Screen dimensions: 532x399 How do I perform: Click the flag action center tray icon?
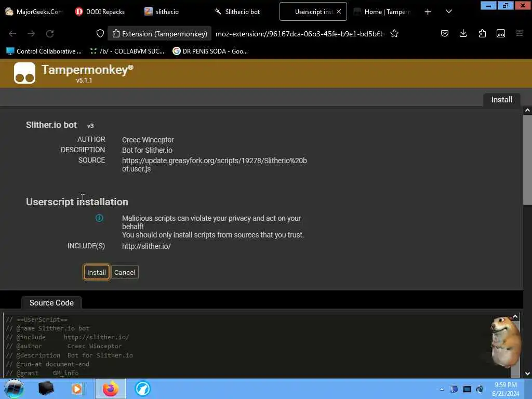click(454, 389)
